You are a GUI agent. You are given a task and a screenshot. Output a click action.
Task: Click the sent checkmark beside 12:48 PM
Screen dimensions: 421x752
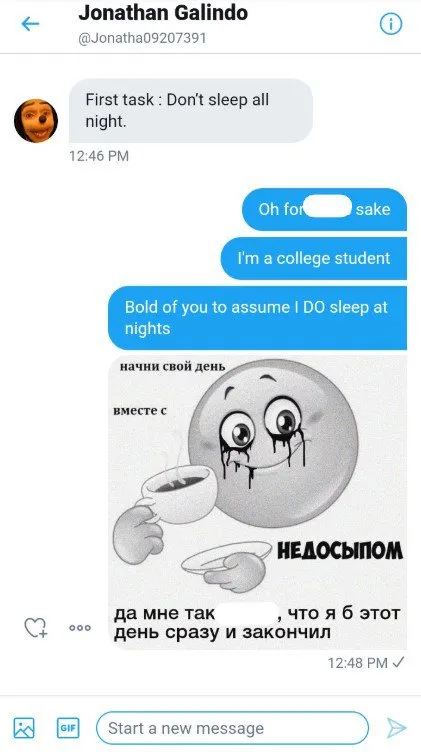tap(398, 662)
